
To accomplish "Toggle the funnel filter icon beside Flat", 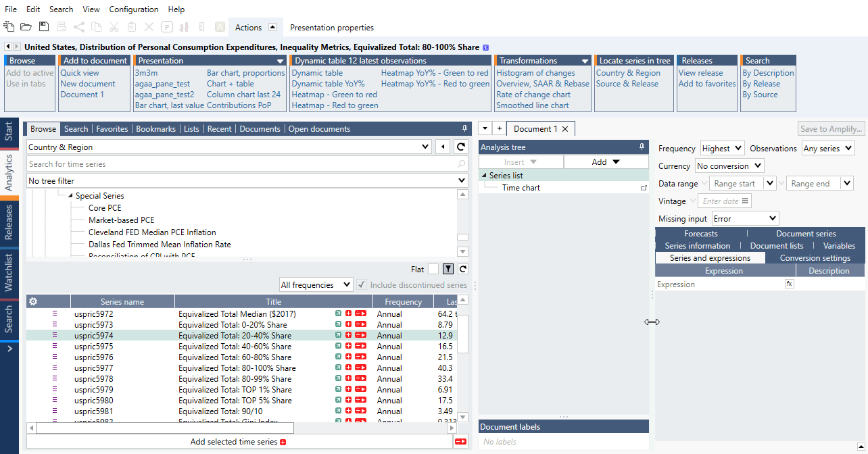I will pos(448,270).
